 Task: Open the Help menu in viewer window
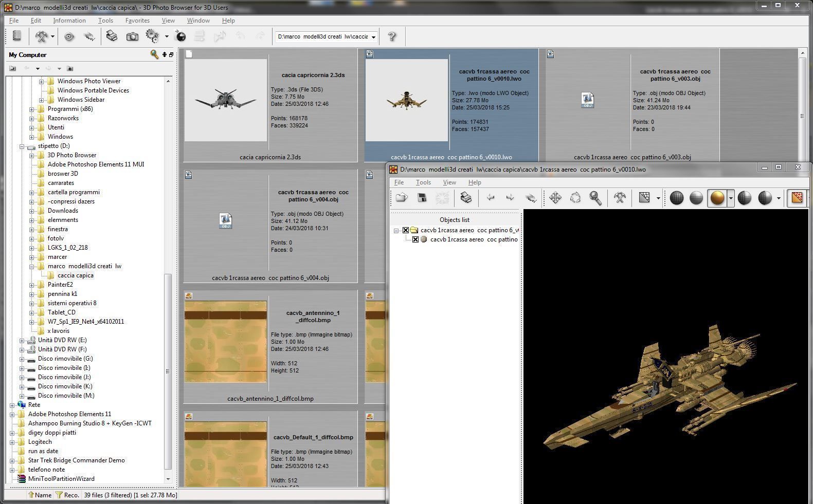point(475,182)
